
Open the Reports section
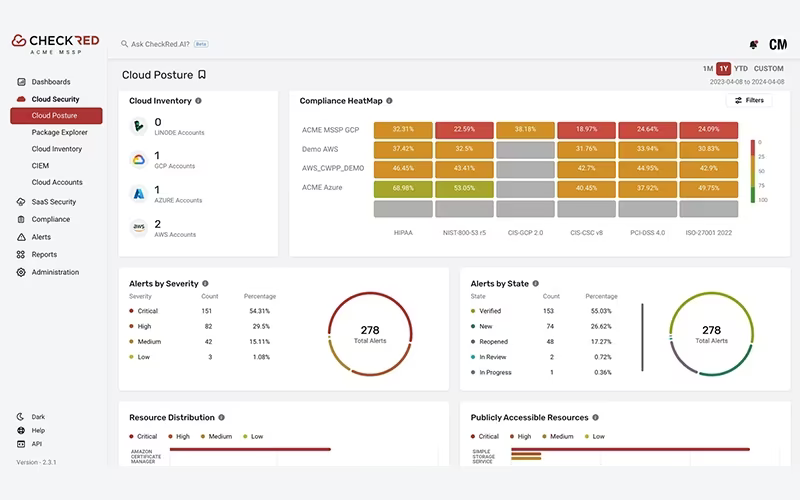44,255
